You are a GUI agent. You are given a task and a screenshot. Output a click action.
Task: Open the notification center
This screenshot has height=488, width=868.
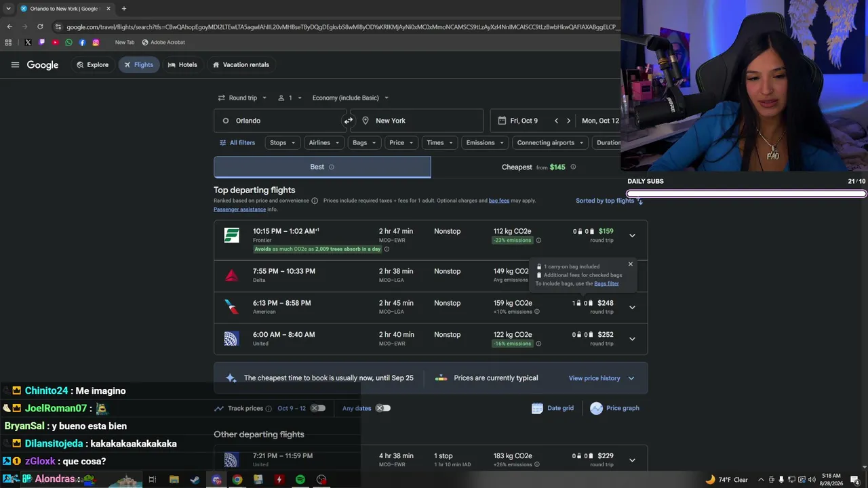pyautogui.click(x=855, y=480)
